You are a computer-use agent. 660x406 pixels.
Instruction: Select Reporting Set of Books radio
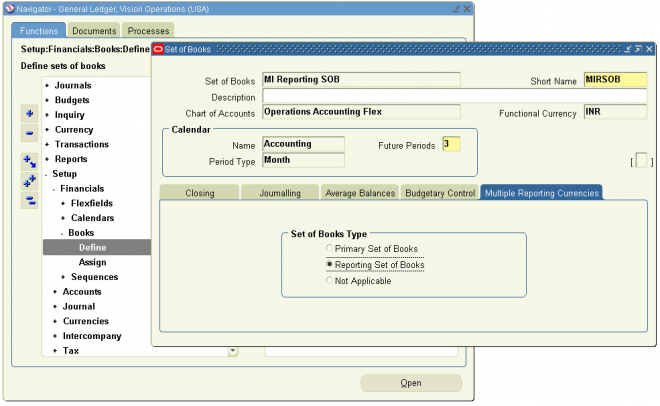330,264
